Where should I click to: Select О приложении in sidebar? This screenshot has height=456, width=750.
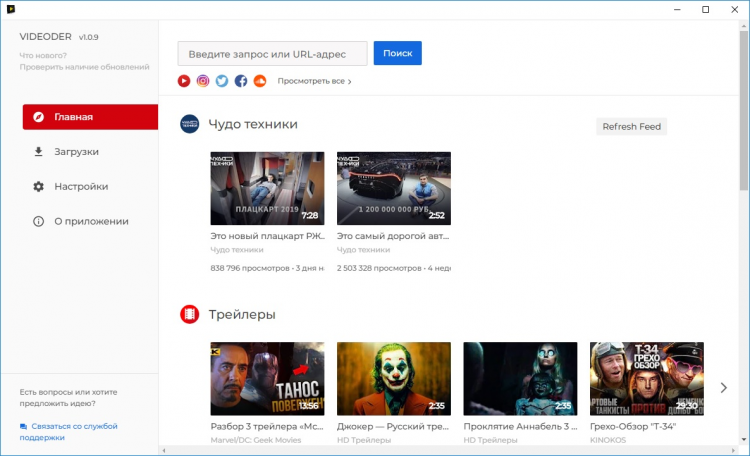[90, 221]
